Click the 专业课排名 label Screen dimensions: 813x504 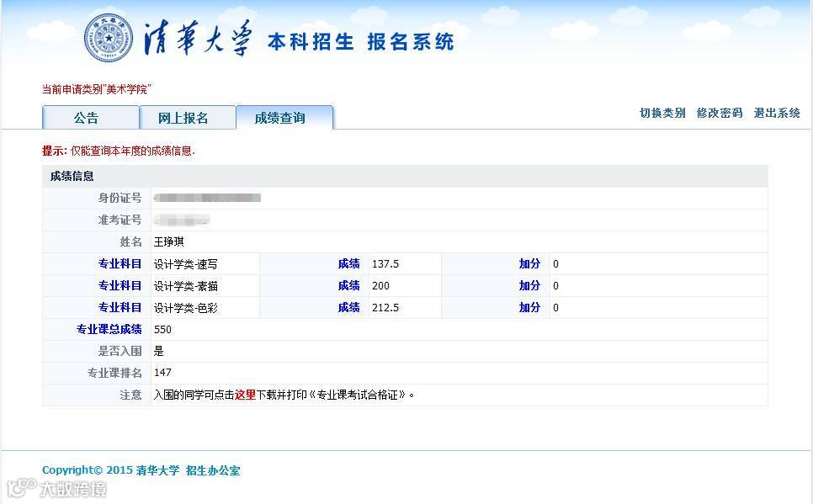pyautogui.click(x=114, y=373)
